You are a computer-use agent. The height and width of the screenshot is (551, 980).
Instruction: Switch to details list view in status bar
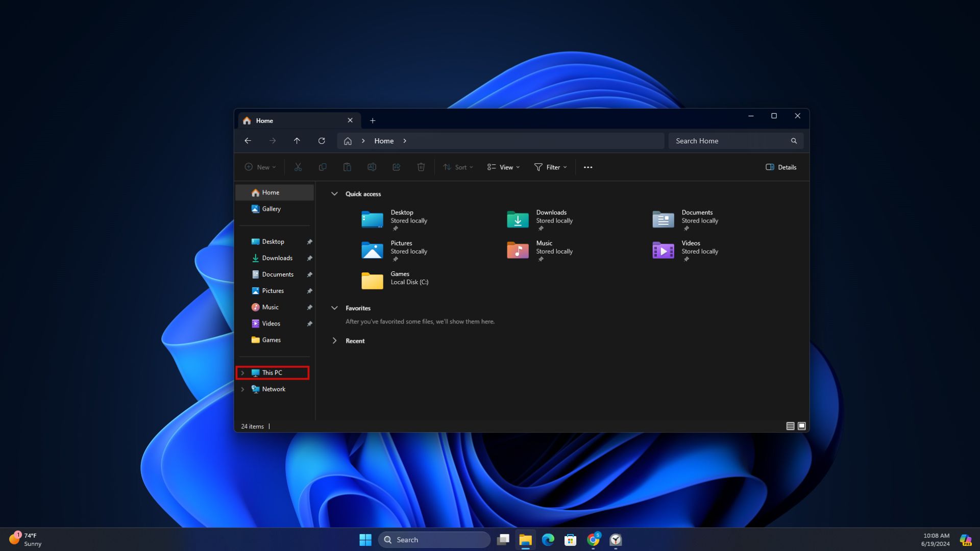(x=790, y=426)
